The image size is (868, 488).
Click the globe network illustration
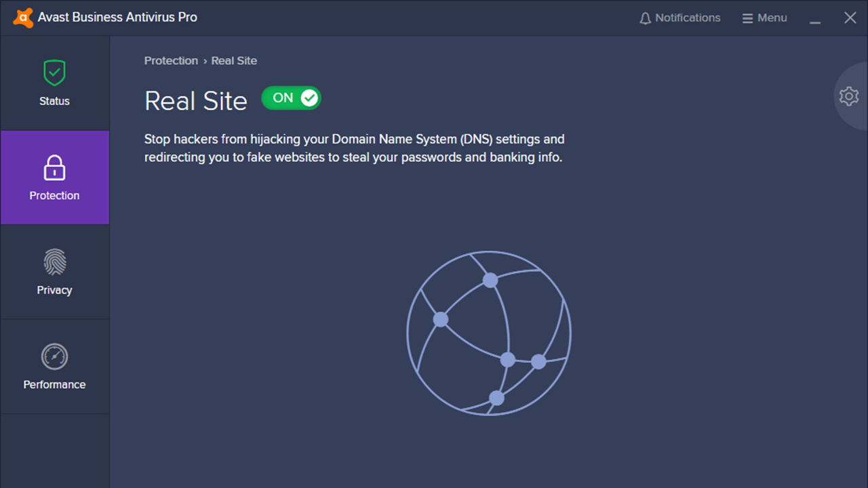489,333
